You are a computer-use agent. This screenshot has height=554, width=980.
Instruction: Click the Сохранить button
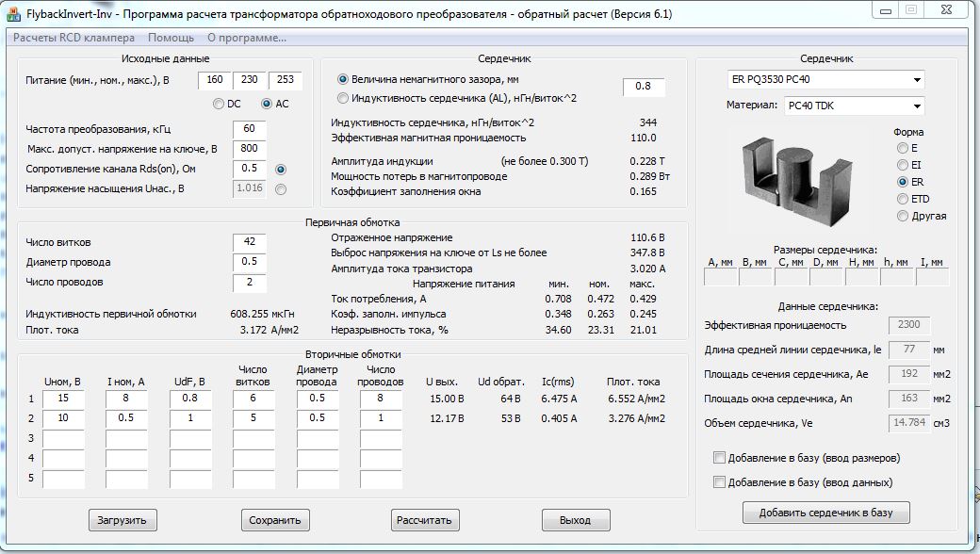point(274,520)
